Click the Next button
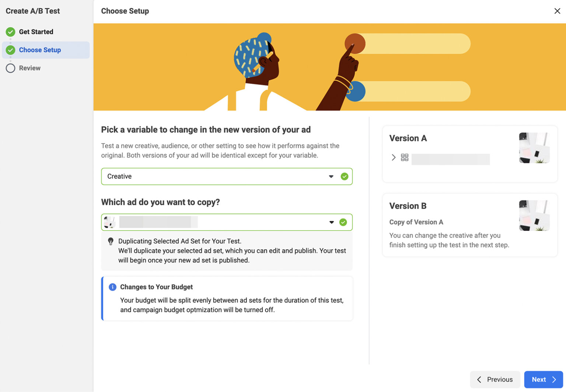 tap(543, 379)
